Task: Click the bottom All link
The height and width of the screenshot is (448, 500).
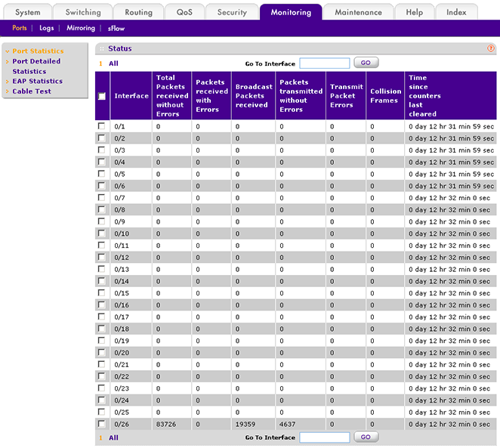Action: [x=113, y=437]
